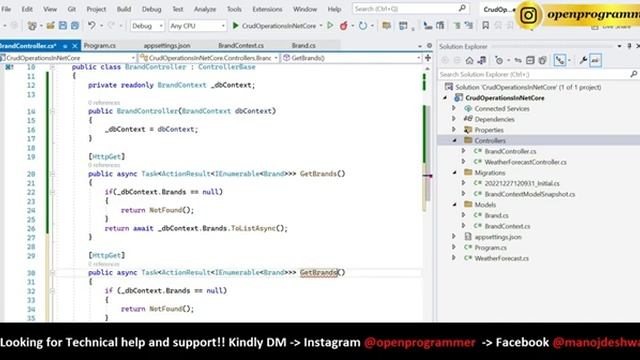Click the red Hot Reload flame icon

(344, 25)
